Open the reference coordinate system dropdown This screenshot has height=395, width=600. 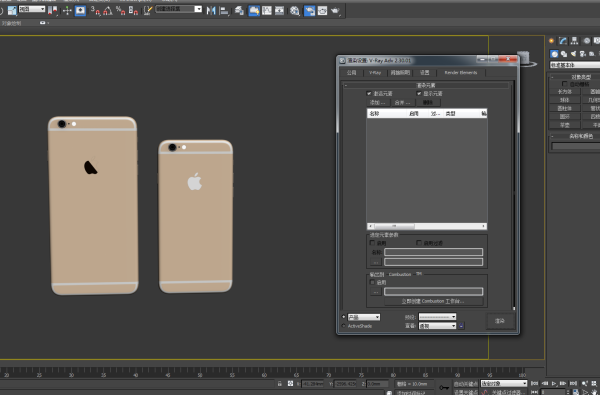[32, 9]
